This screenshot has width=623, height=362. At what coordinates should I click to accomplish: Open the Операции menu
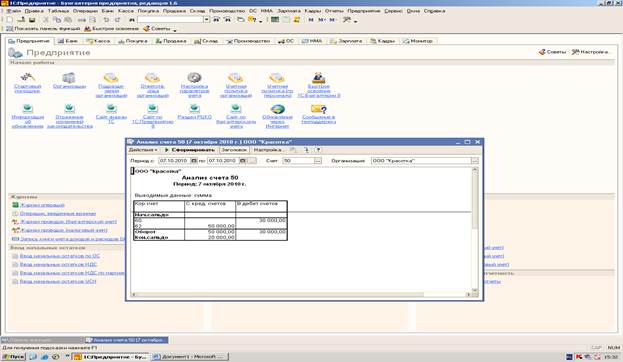tap(85, 11)
